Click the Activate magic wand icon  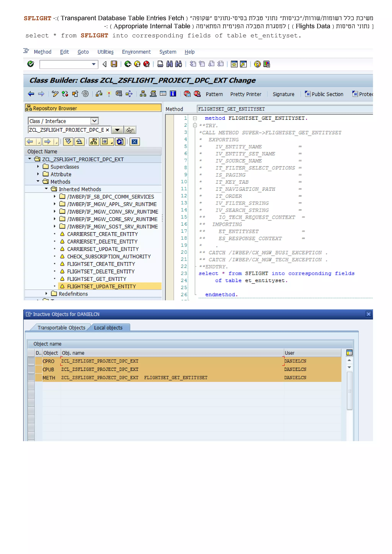pyautogui.click(x=109, y=94)
